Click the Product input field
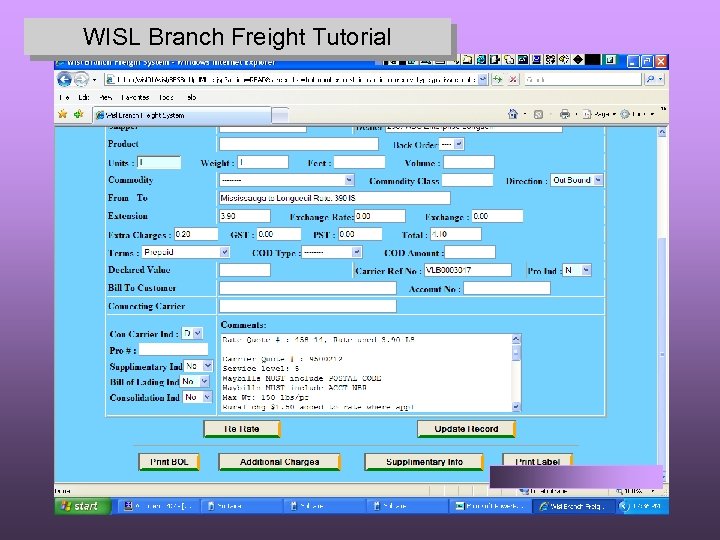This screenshot has height=540, width=720. [298, 144]
